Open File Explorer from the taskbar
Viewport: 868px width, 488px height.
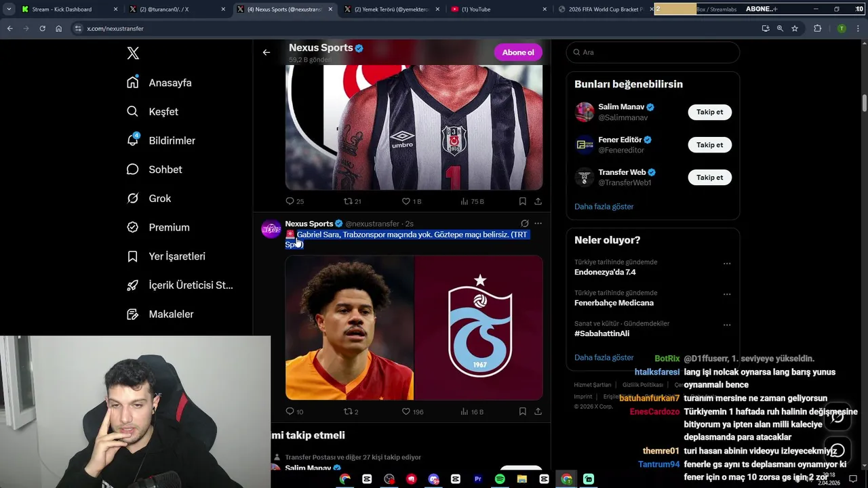coord(522,479)
